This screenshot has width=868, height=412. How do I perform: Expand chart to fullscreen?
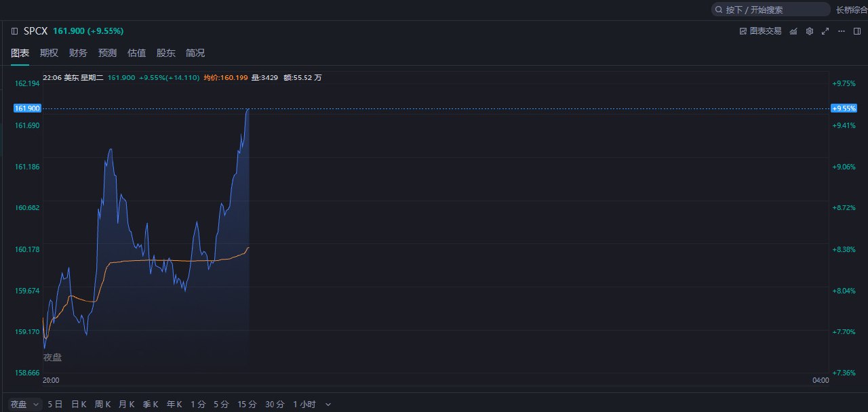pos(825,31)
